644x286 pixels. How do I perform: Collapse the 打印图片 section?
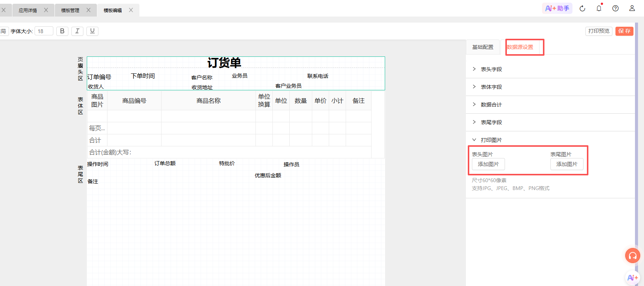click(550, 140)
